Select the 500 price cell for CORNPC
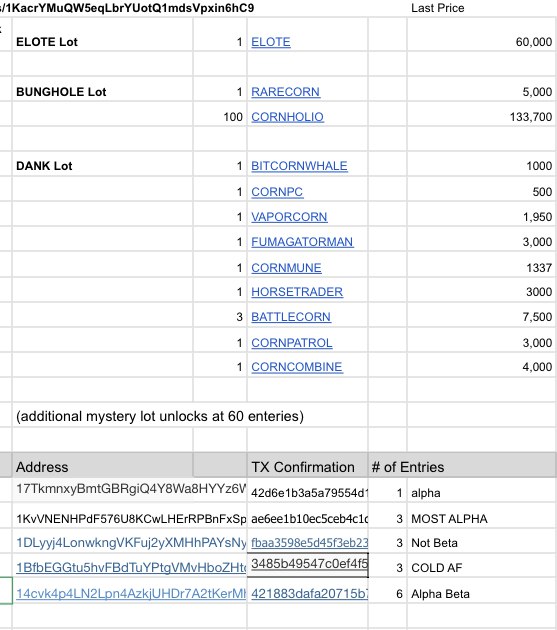 (481, 189)
